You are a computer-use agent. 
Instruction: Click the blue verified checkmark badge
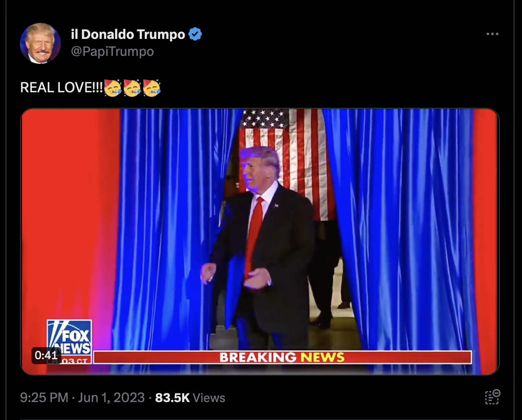click(195, 34)
